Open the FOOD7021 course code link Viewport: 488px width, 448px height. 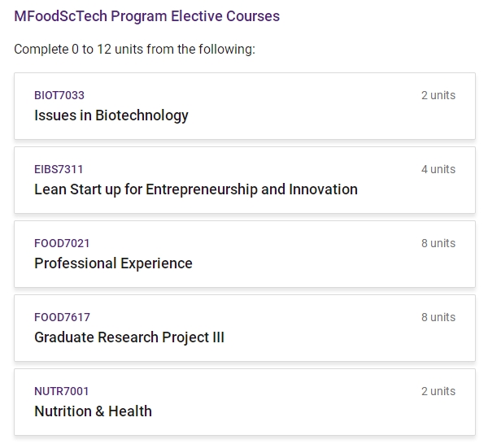point(62,243)
